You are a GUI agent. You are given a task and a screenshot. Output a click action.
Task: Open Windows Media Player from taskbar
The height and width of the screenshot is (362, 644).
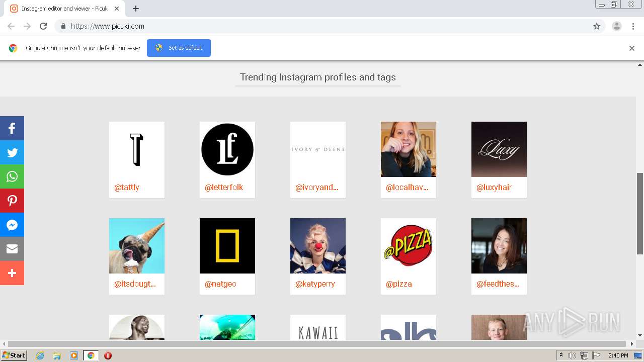74,355
